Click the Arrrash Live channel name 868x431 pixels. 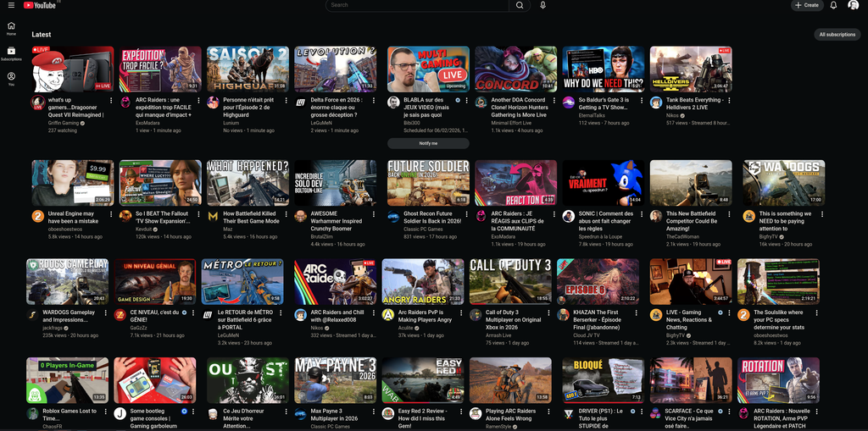pyautogui.click(x=498, y=335)
